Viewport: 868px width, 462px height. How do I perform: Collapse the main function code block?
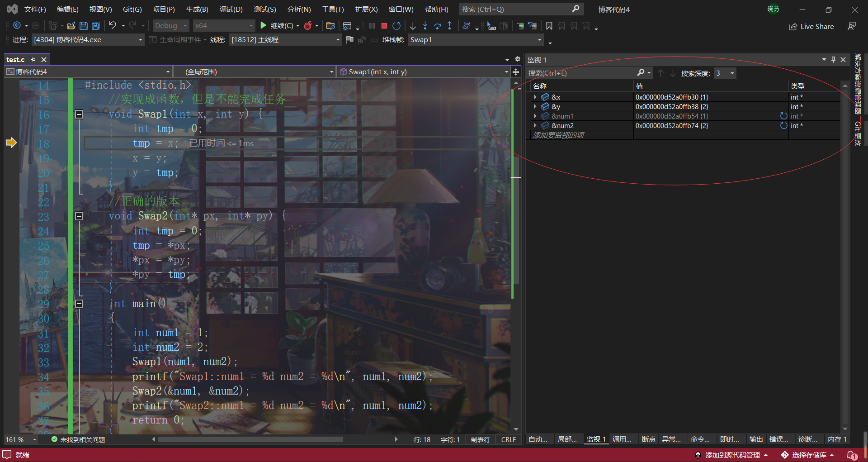(x=79, y=304)
